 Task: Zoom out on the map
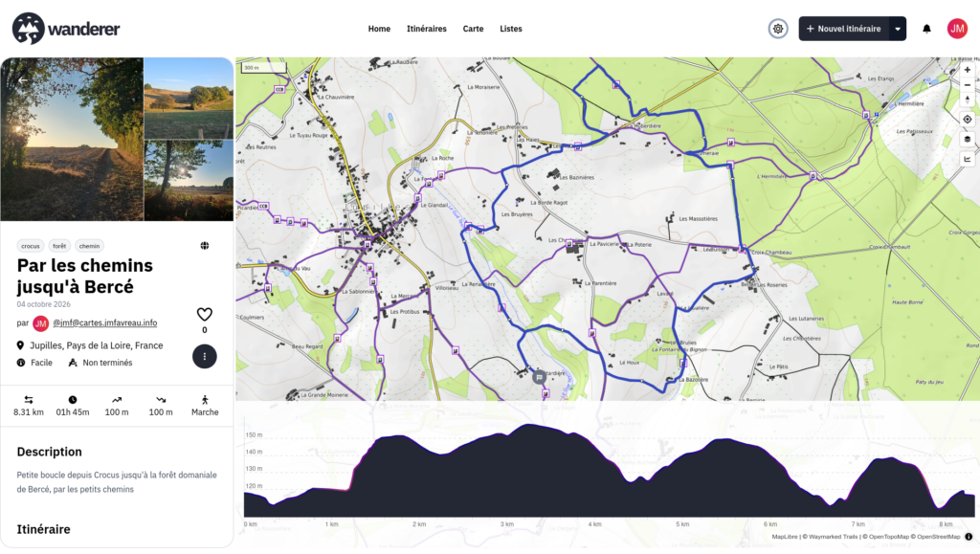tap(967, 85)
